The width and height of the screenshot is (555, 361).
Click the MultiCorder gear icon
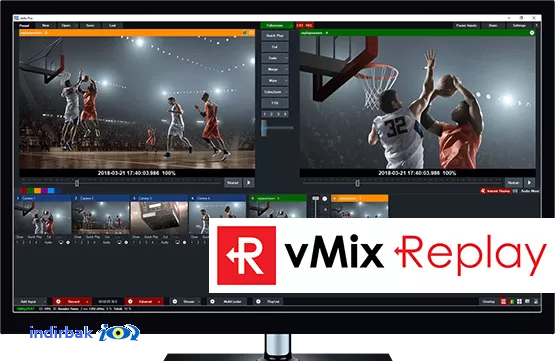point(212,302)
